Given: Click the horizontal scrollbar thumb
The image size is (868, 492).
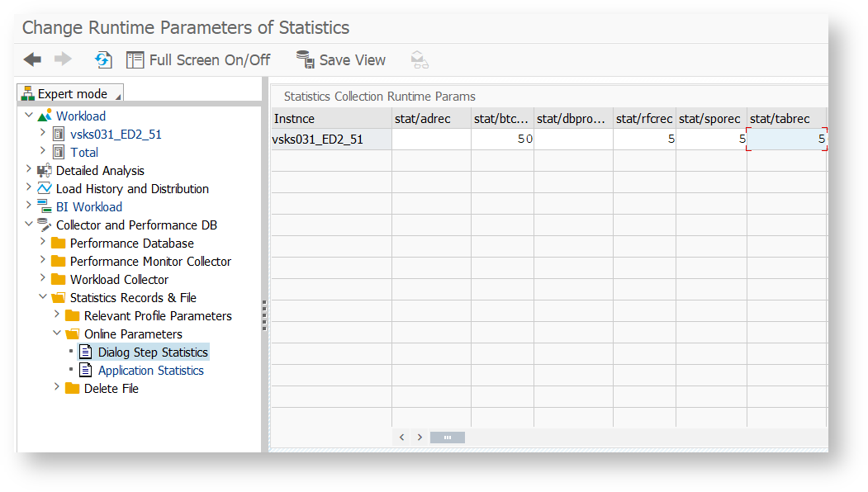Looking at the screenshot, I should tap(448, 438).
